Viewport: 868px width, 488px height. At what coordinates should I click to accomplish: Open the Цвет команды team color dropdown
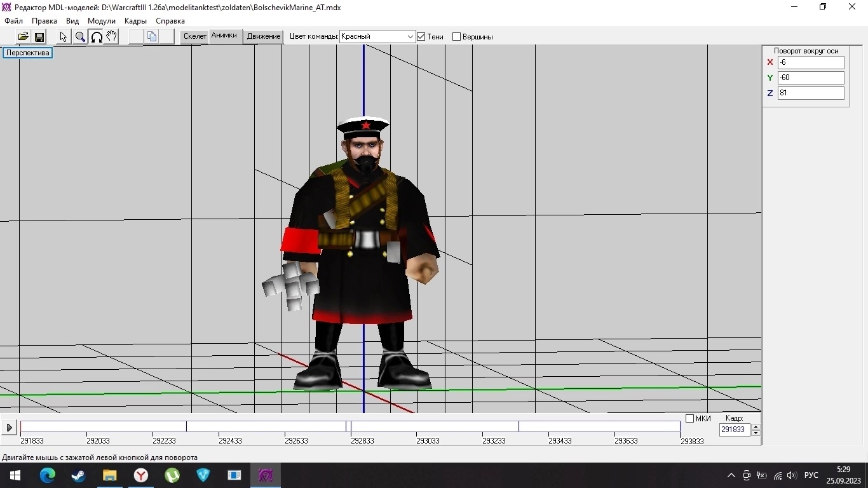pyautogui.click(x=377, y=37)
